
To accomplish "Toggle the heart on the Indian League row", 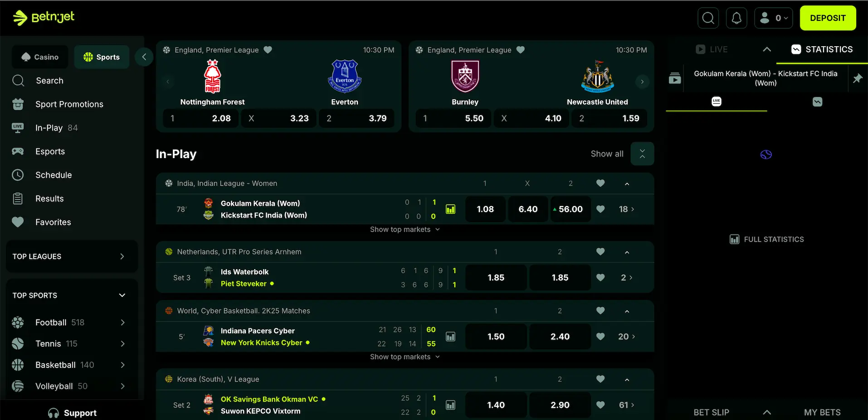I will pyautogui.click(x=600, y=183).
